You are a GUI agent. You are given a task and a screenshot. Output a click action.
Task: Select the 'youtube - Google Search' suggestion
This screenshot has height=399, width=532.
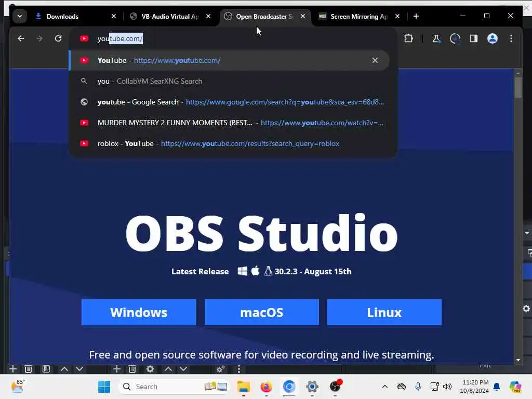229,102
